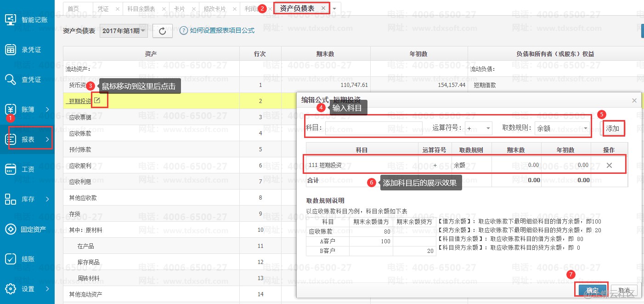Open the 工资 payroll icon

coord(11,169)
